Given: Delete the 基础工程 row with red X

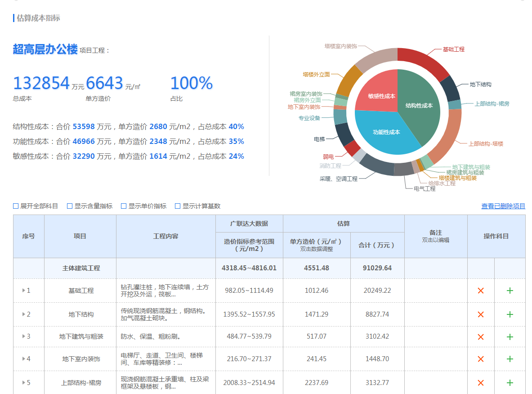Looking at the screenshot, I should tap(480, 291).
